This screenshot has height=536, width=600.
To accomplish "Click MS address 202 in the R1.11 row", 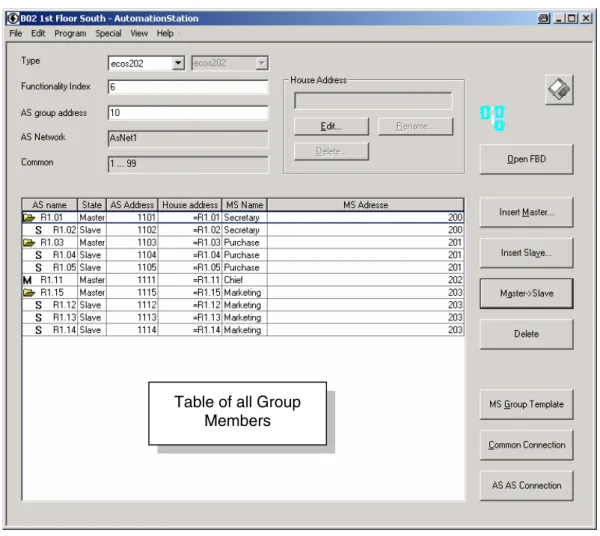I will point(365,280).
